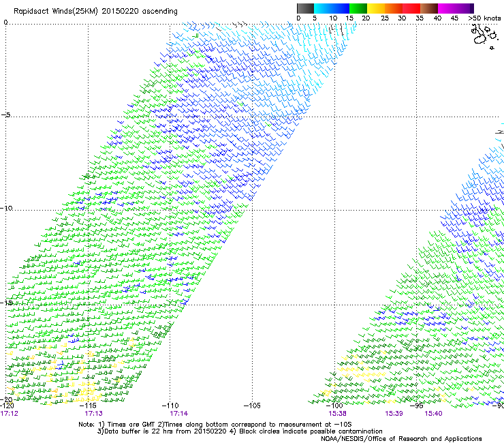Click the '0' latitude label at top
Image resolution: width=504 pixels, height=443 pixels.
[x=5, y=22]
